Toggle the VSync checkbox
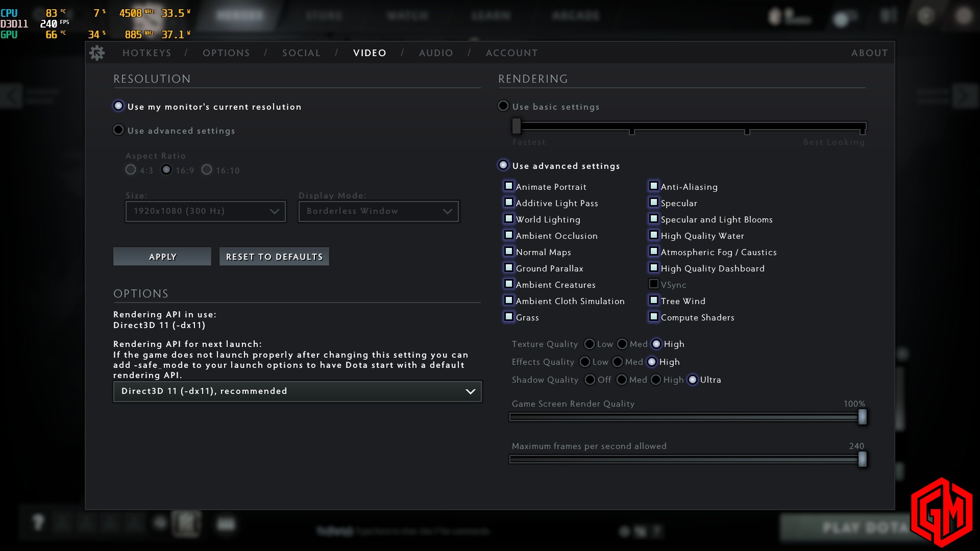Screen dimensions: 980x551 point(654,284)
